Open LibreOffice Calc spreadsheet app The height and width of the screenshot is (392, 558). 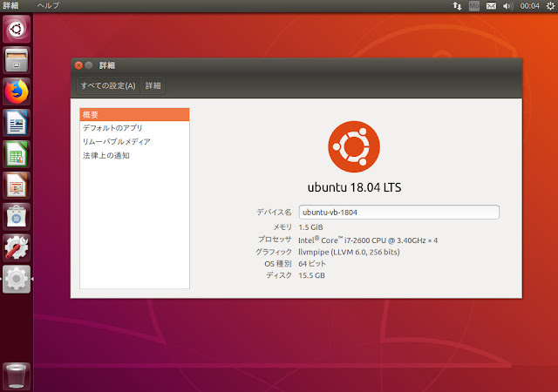pos(17,154)
